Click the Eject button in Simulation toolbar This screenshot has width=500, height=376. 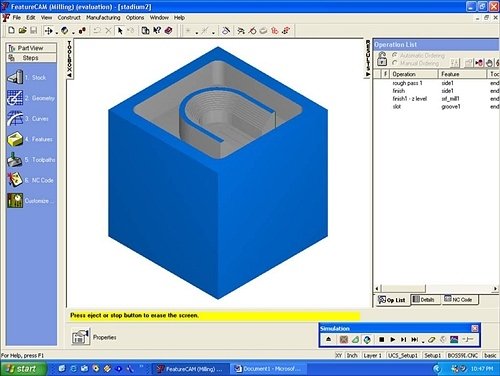point(328,339)
